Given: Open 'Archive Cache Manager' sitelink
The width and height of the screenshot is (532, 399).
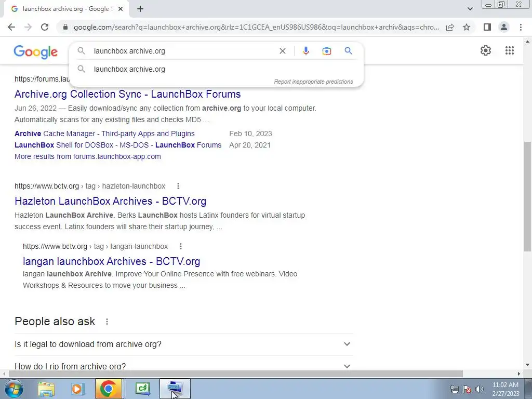Looking at the screenshot, I should tap(104, 134).
